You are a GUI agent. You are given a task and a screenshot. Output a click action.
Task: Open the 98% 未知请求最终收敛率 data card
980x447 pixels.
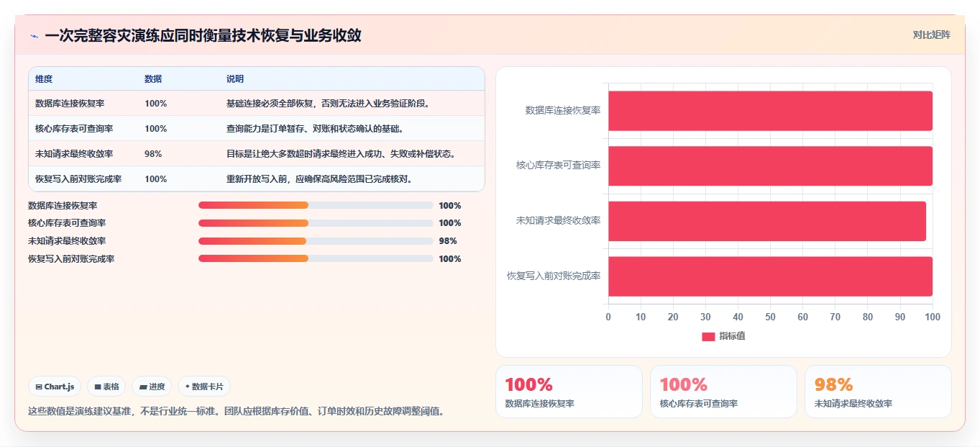878,392
